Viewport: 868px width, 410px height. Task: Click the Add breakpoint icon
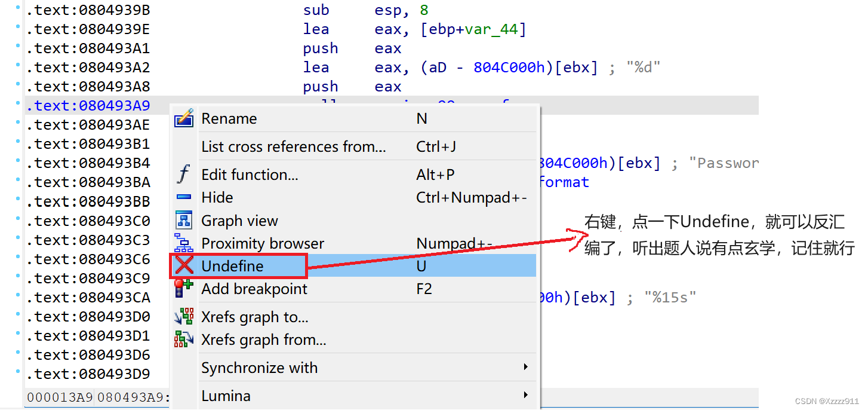(184, 289)
